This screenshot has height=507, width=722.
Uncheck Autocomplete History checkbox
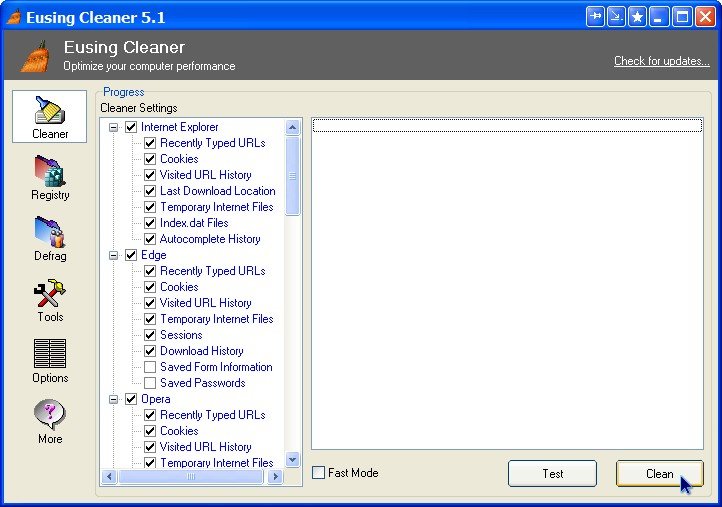[150, 239]
